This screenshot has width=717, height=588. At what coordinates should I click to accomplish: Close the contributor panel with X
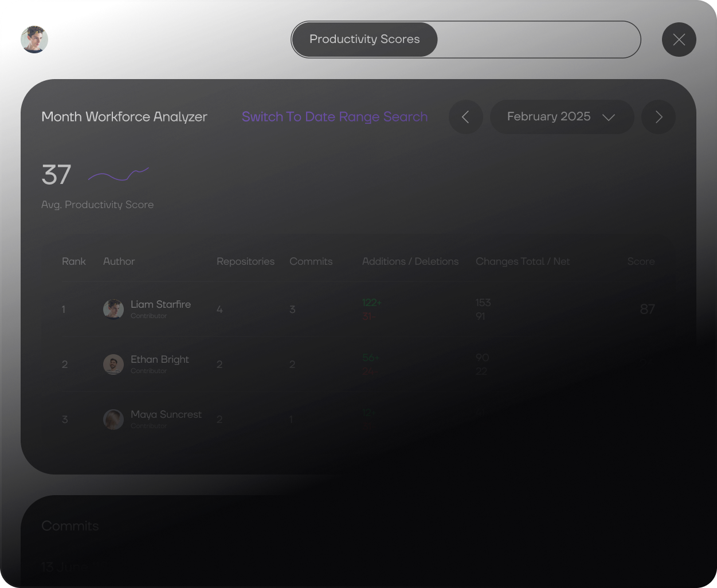tap(679, 40)
